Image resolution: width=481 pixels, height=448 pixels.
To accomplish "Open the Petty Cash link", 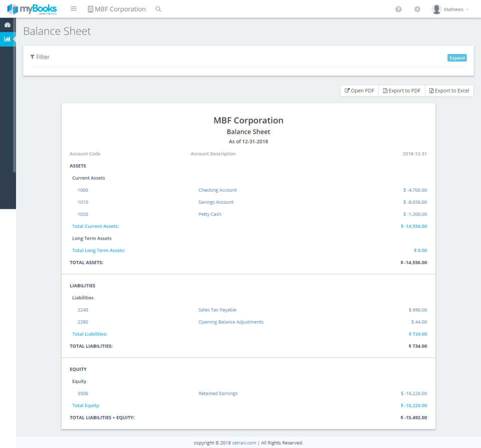I will coord(210,214).
